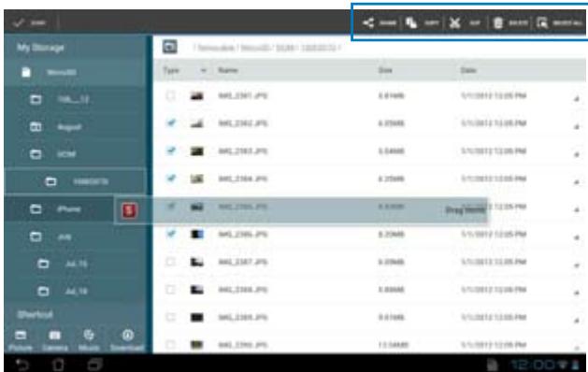The height and width of the screenshot is (372, 588).
Task: Click the file name IMG_2368.JPG
Action: coord(243,290)
